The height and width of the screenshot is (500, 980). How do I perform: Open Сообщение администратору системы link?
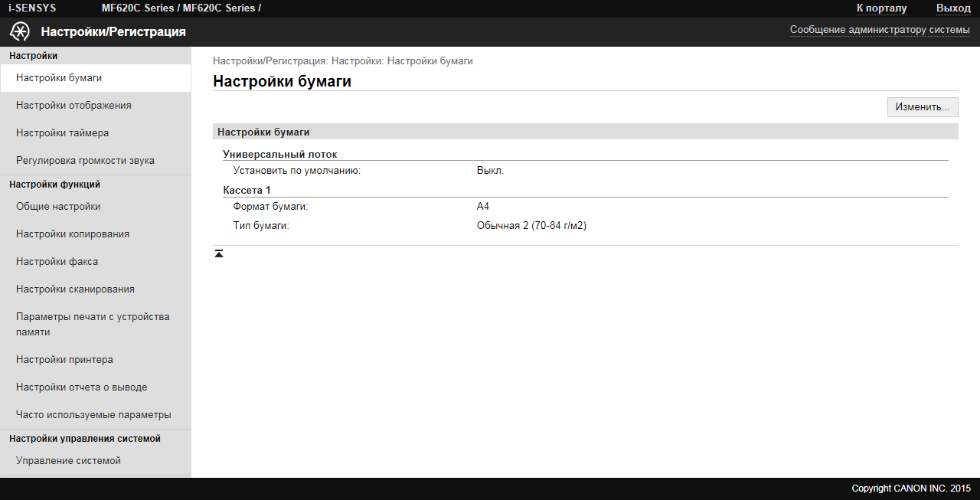coord(880,30)
